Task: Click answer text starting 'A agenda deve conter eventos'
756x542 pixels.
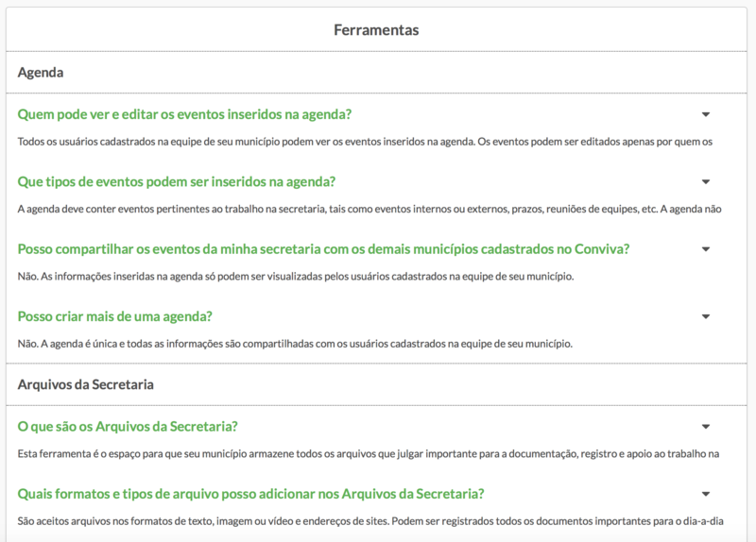Action: tap(369, 209)
